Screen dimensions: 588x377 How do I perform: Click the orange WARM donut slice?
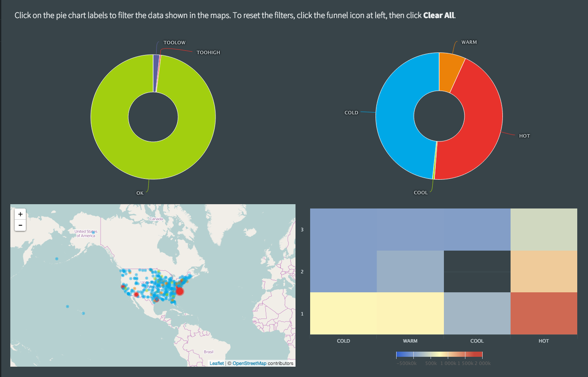pyautogui.click(x=450, y=71)
